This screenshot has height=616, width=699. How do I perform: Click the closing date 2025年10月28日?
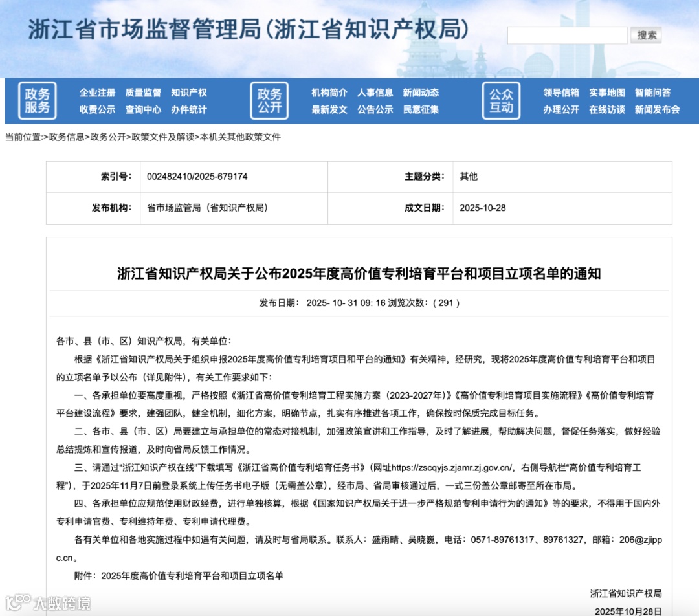click(x=628, y=611)
